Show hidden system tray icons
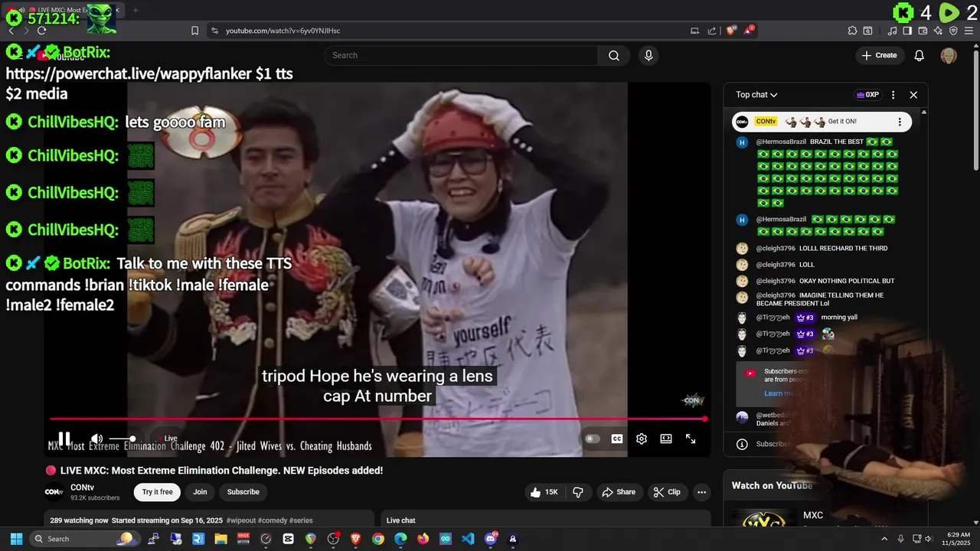This screenshot has height=551, width=980. coord(884,539)
